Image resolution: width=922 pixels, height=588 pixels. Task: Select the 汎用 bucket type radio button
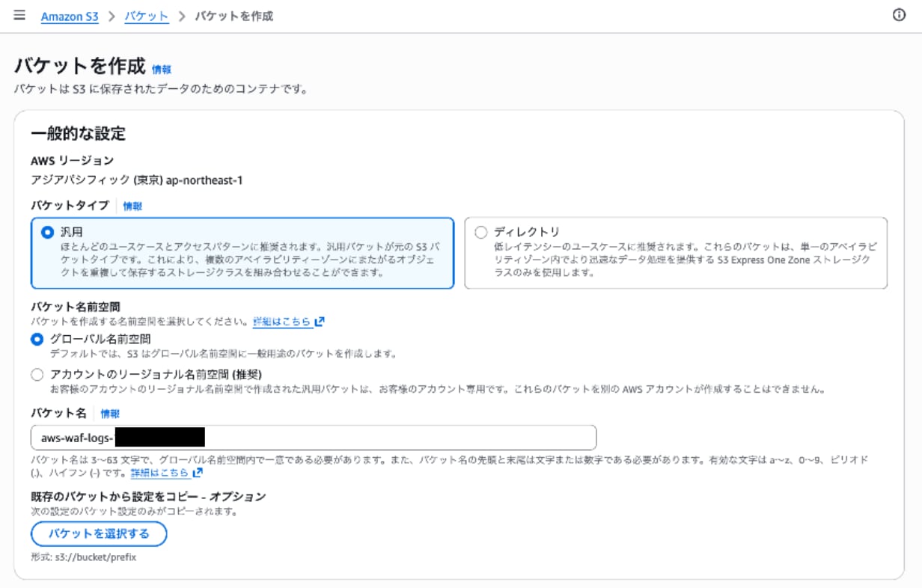[x=48, y=233]
